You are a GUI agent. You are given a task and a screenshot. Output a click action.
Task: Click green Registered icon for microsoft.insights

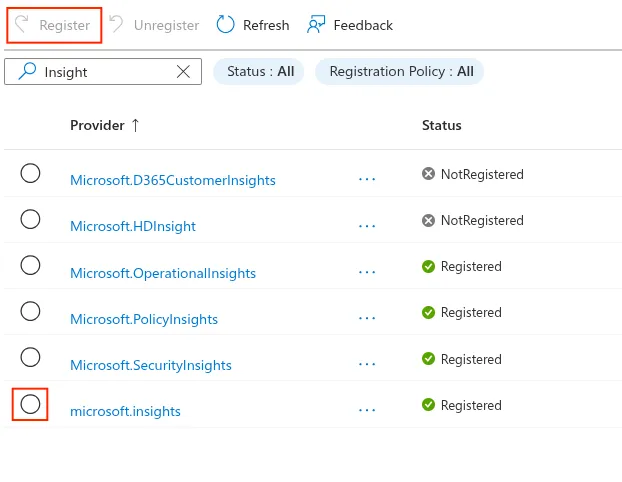(428, 405)
